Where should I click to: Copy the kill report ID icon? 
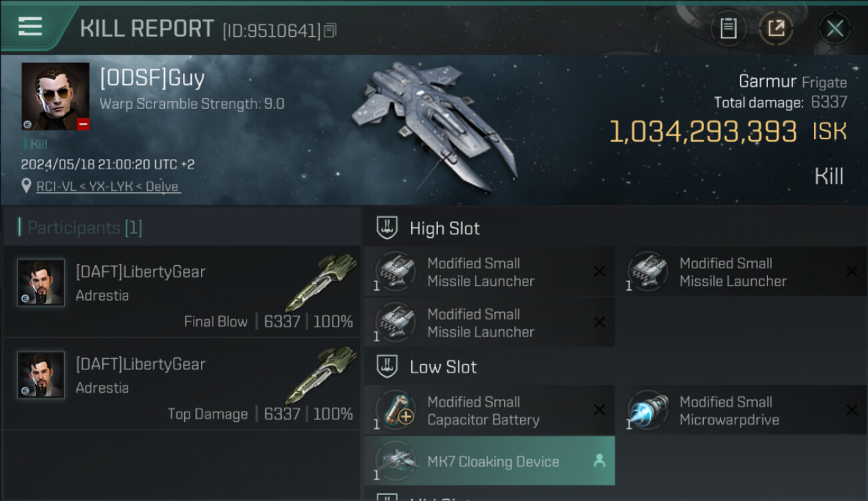331,30
